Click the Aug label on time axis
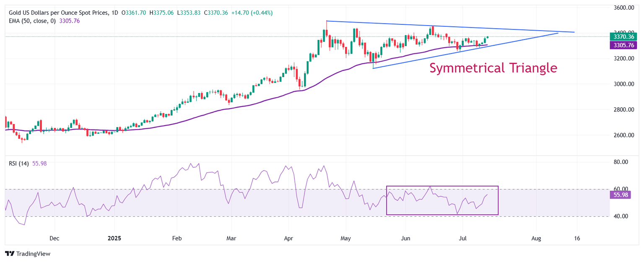This screenshot has height=262, width=644. [536, 238]
